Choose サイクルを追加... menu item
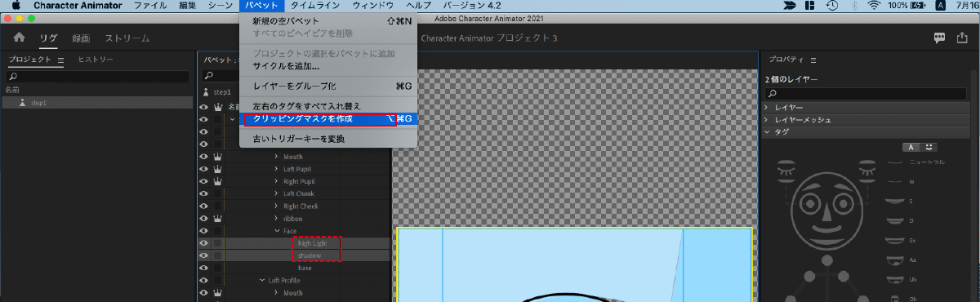 328,66
